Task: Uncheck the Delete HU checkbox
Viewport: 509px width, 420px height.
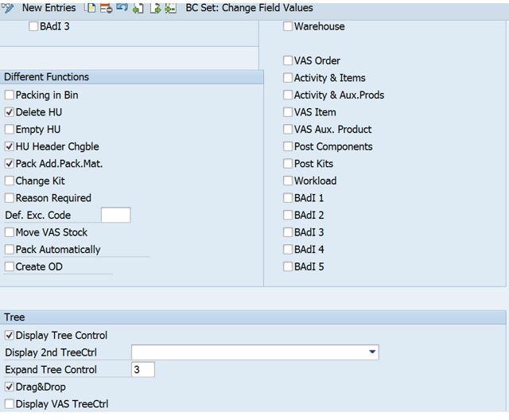Action: (x=10, y=112)
